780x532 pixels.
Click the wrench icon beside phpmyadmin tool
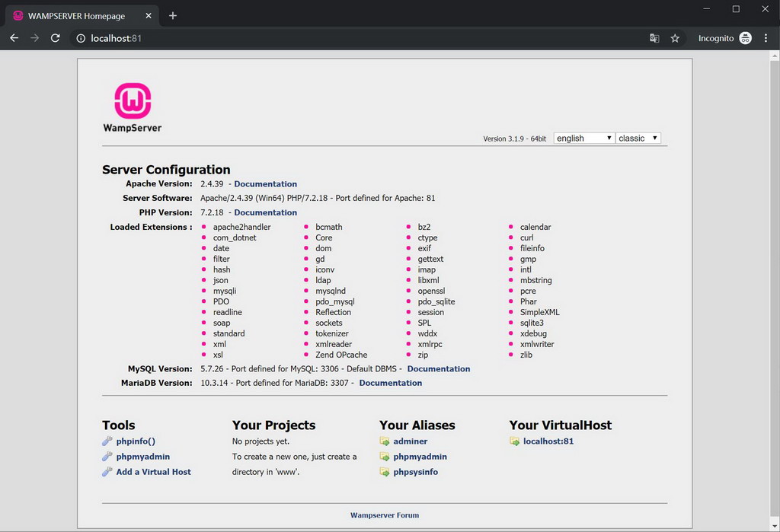[107, 457]
